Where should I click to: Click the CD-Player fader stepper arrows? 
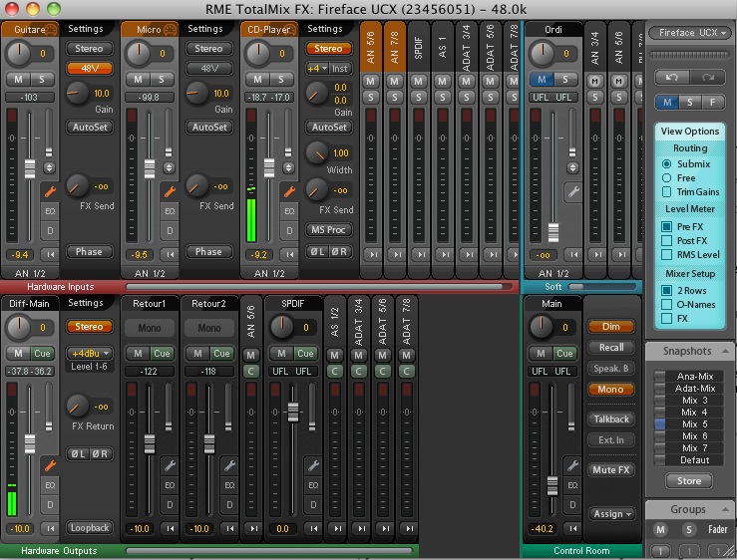click(288, 167)
